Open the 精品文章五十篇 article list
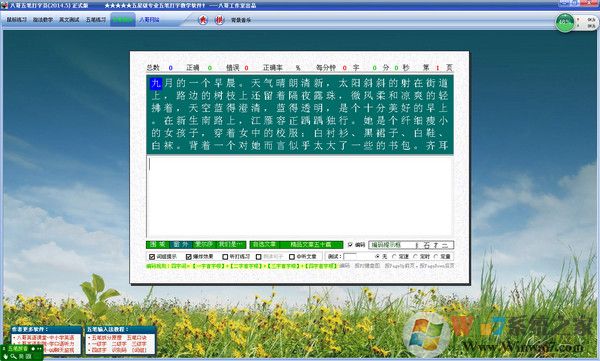The image size is (600, 361). [x=311, y=245]
